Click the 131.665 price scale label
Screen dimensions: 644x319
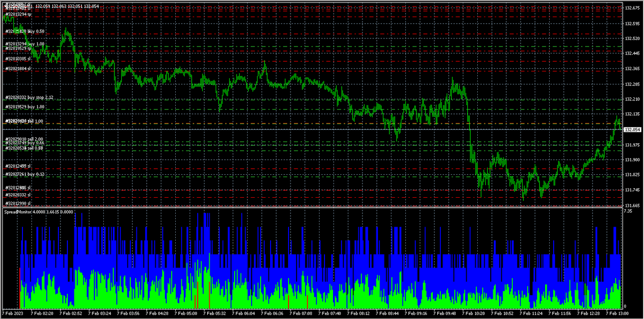(633, 206)
